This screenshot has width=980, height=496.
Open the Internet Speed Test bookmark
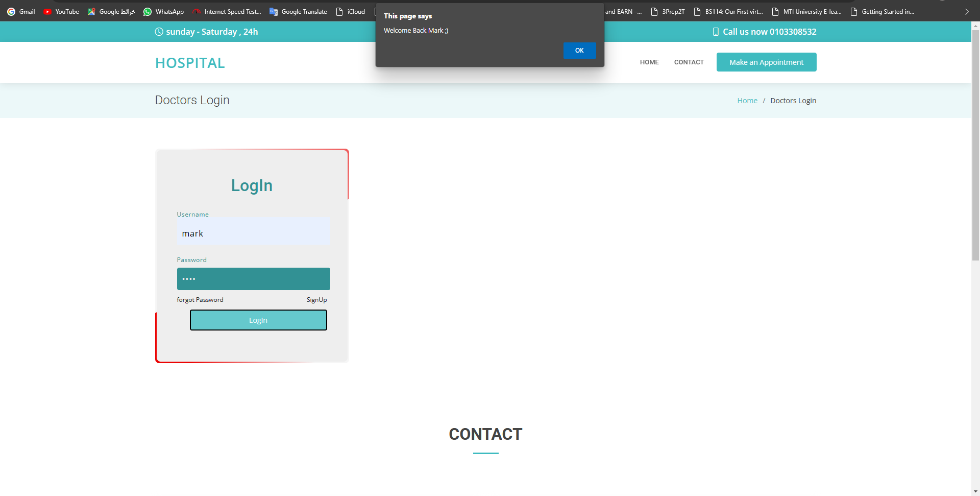(x=227, y=11)
